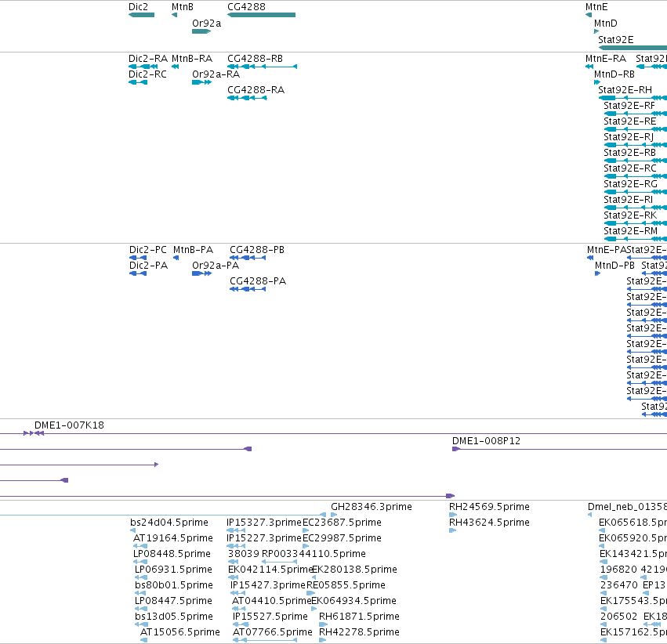The height and width of the screenshot is (644, 667).
Task: Select the EK064934.5prime EST label
Action: coord(354,601)
